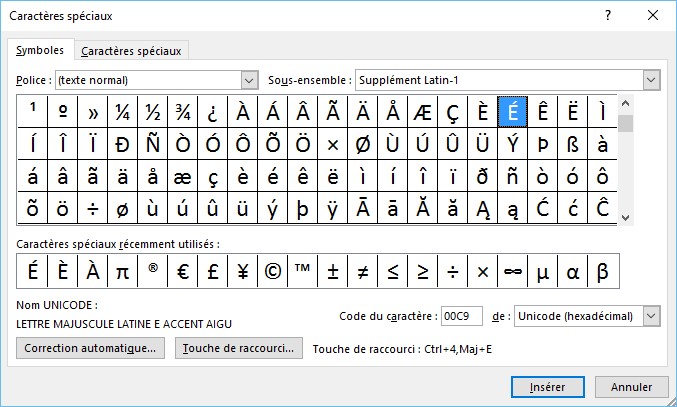Screen dimensions: 677x407
Task: Click the help question mark button
Action: (608, 16)
